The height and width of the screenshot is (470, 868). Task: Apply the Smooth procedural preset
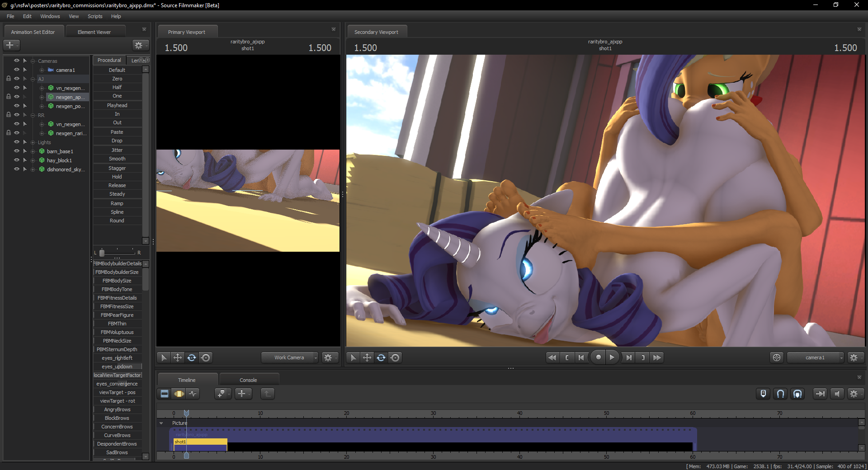click(117, 159)
